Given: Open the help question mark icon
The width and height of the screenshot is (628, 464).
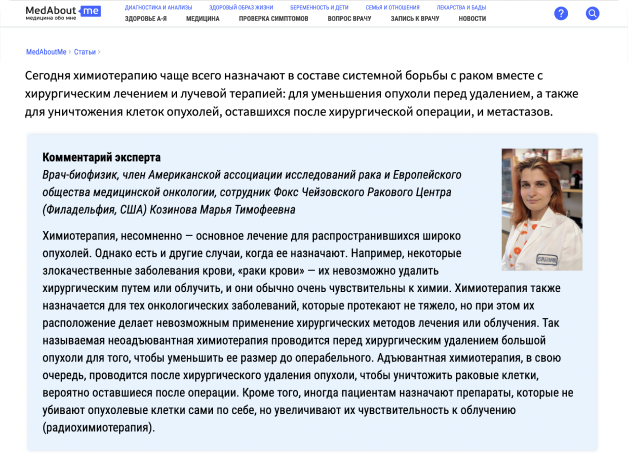Looking at the screenshot, I should tap(561, 13).
